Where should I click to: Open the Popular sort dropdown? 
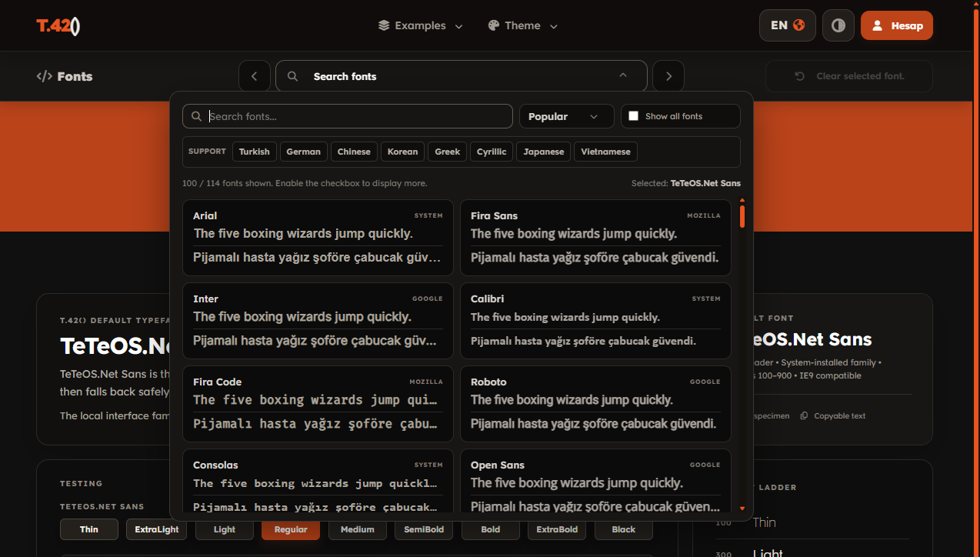(567, 116)
